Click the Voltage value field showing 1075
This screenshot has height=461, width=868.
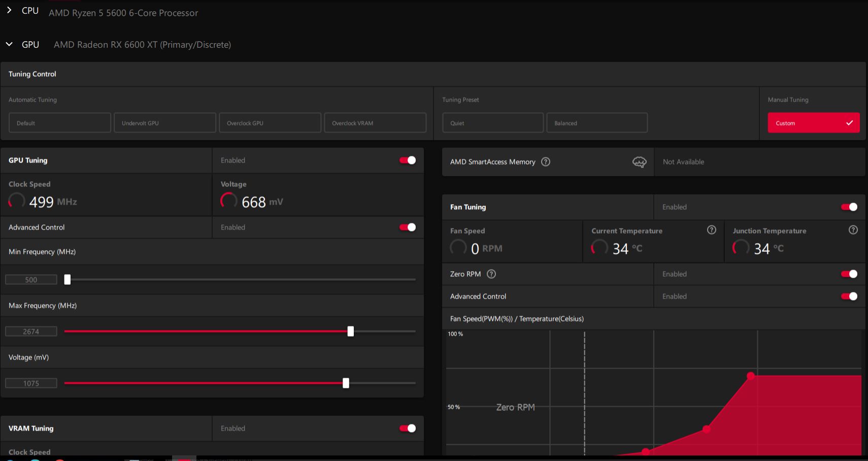click(31, 383)
